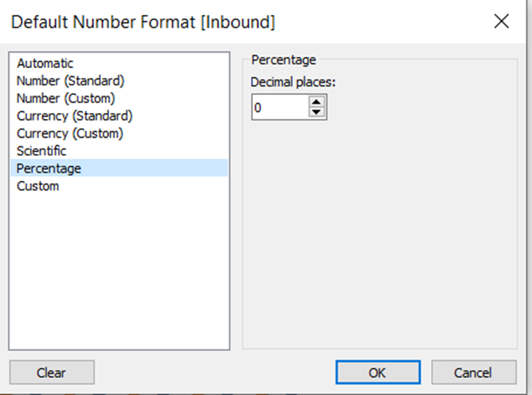The width and height of the screenshot is (532, 395).
Task: Cancel the number format dialog
Action: coord(474,372)
